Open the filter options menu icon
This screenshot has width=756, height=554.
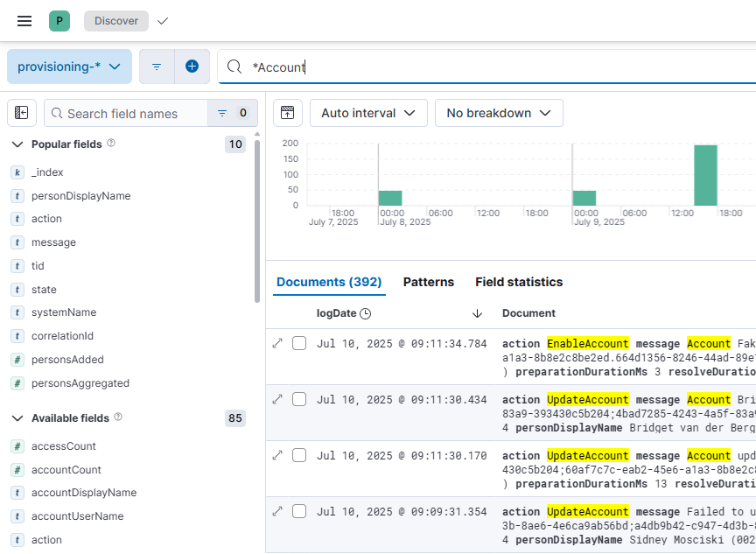point(157,67)
